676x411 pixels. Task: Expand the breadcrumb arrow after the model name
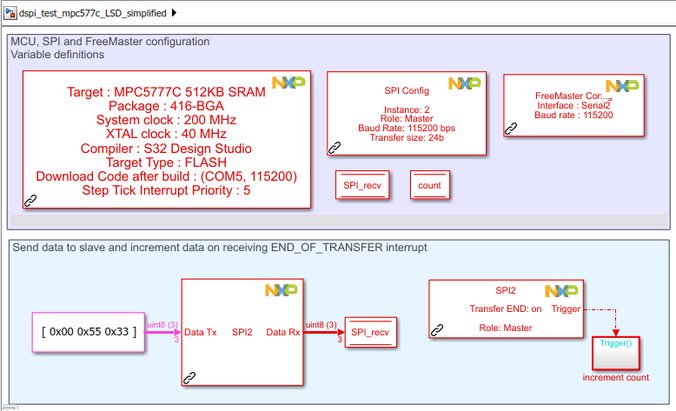174,13
